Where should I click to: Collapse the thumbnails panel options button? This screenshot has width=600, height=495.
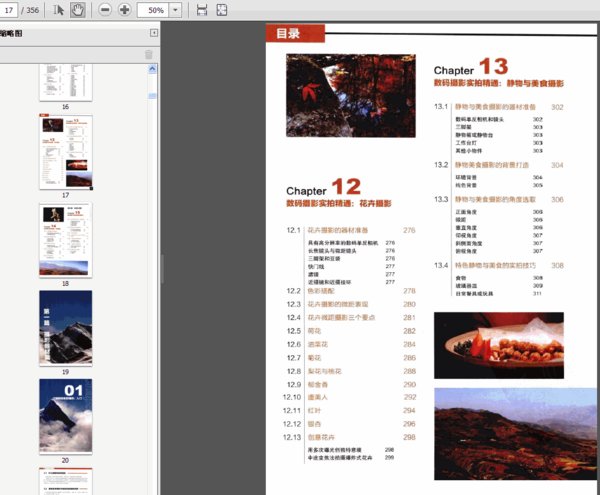153,33
